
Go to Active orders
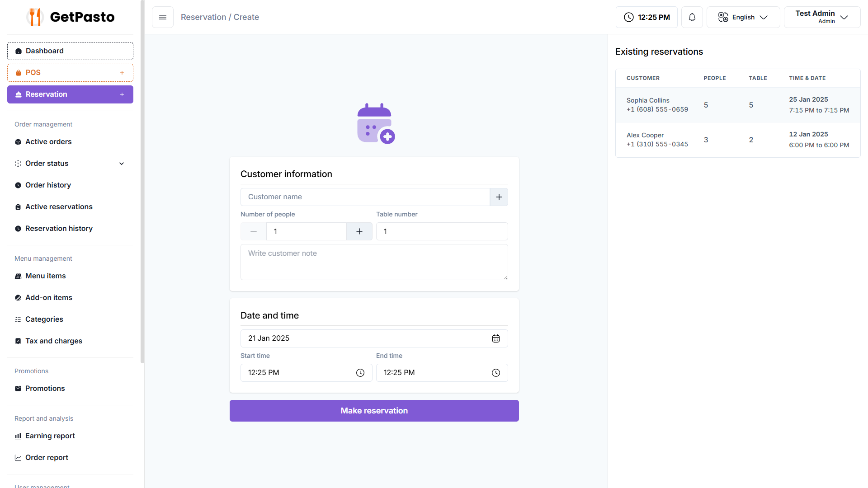pyautogui.click(x=48, y=142)
